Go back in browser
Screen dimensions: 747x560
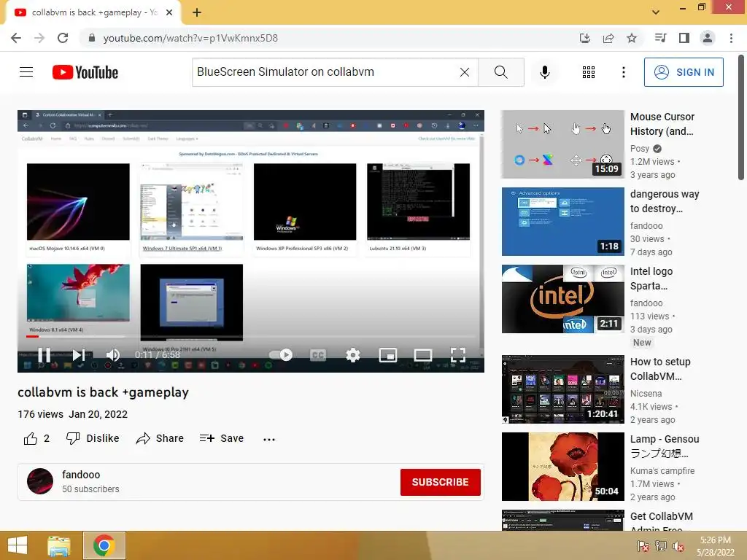16,38
